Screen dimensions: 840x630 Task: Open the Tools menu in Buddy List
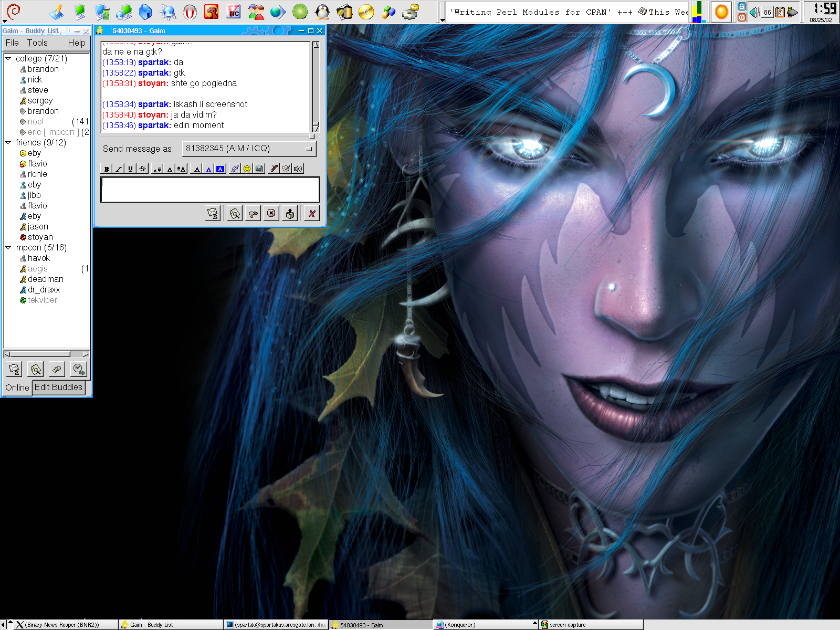[x=37, y=43]
